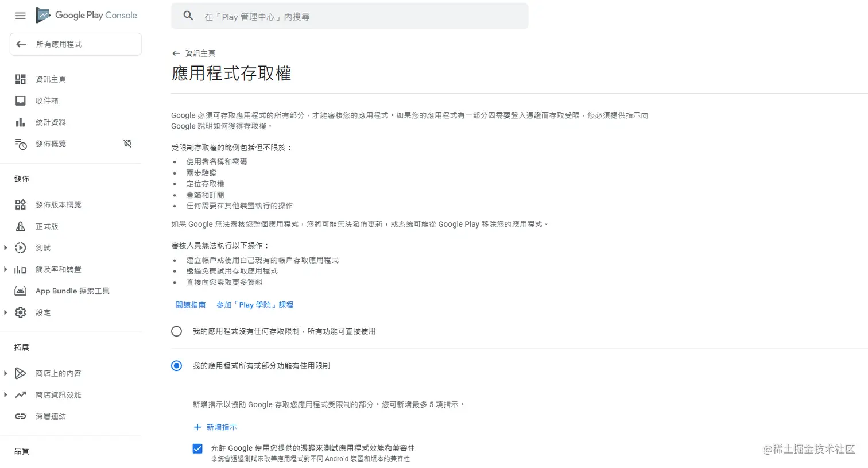Screen dimensions: 868x468
Task: Go back via 資訊主頁 breadcrumb link
Action: pos(200,53)
